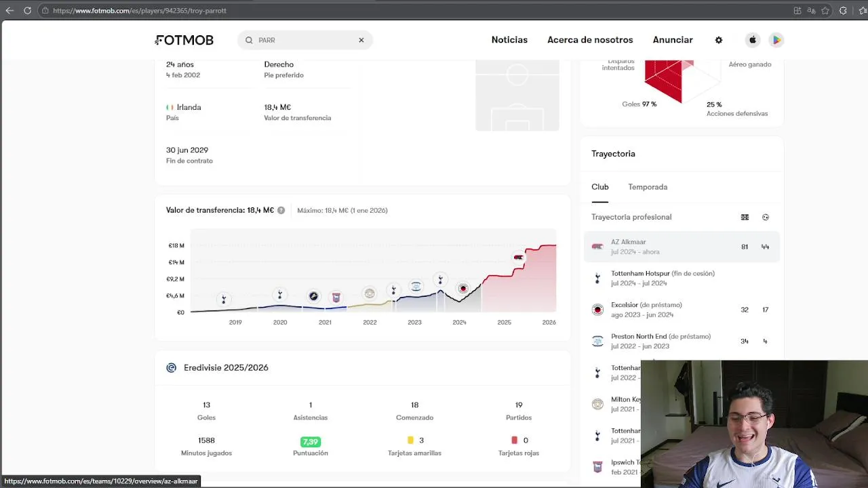
Task: Click the Ireland flag beside Irlanda
Action: click(x=170, y=107)
